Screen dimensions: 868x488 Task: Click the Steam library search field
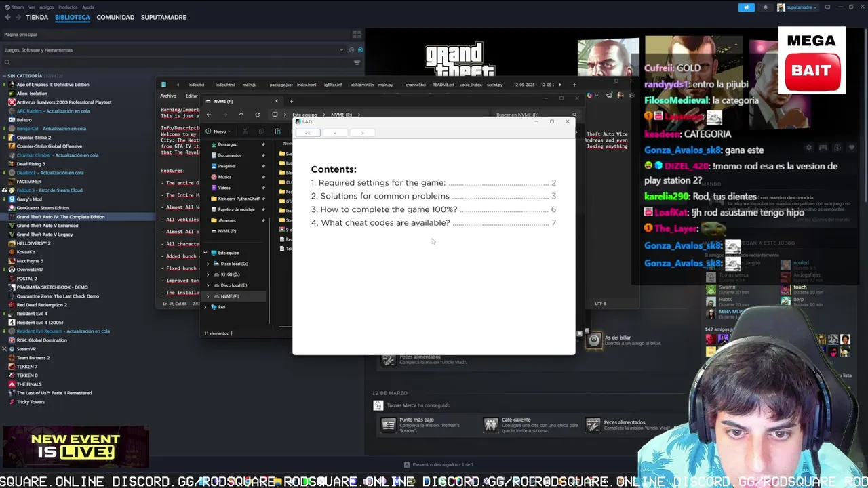click(x=176, y=62)
